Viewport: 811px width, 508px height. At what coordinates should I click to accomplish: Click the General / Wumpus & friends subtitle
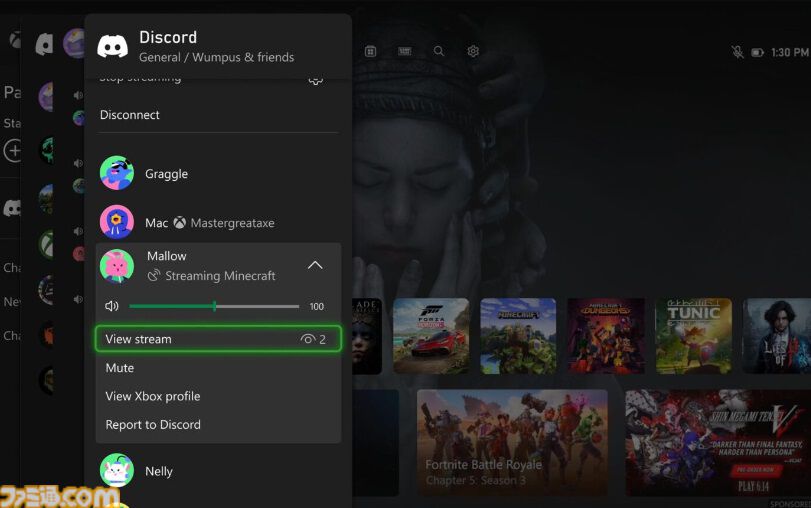pos(216,57)
